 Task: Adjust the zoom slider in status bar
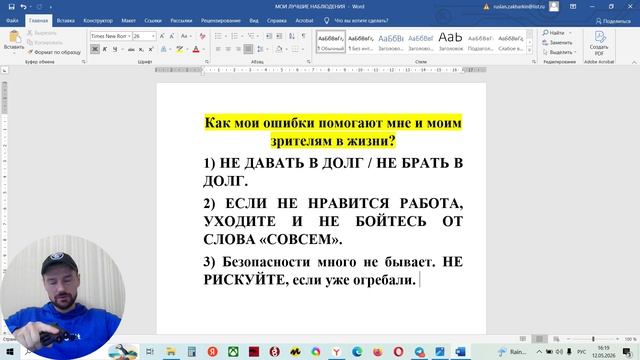coord(593,339)
